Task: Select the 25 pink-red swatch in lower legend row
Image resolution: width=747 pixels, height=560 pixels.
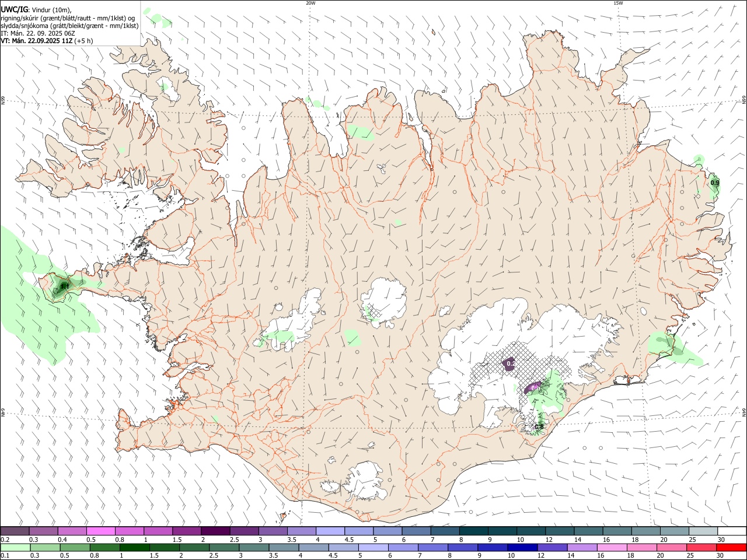Action: pos(701,547)
